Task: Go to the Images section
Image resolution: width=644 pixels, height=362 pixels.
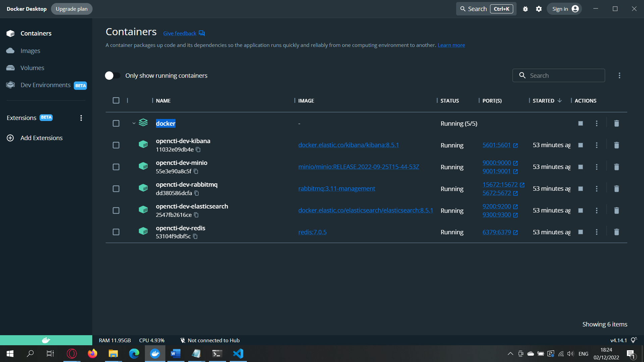Action: tap(30, 51)
